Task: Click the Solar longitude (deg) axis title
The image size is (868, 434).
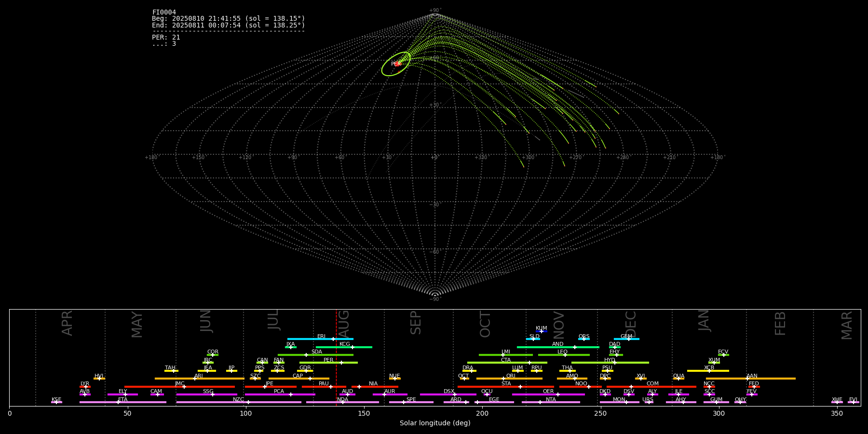Action: tap(435, 423)
